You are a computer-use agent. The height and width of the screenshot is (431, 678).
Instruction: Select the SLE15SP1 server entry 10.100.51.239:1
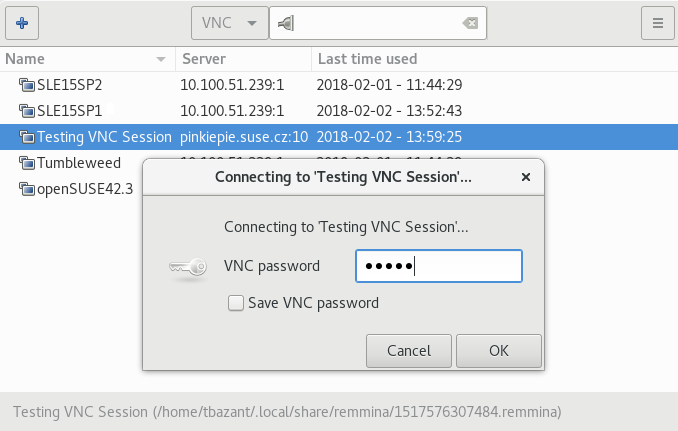coord(233,110)
